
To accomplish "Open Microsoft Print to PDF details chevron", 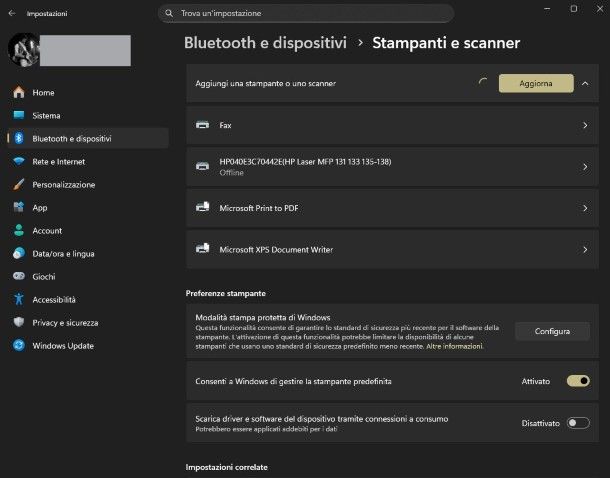I will [584, 208].
